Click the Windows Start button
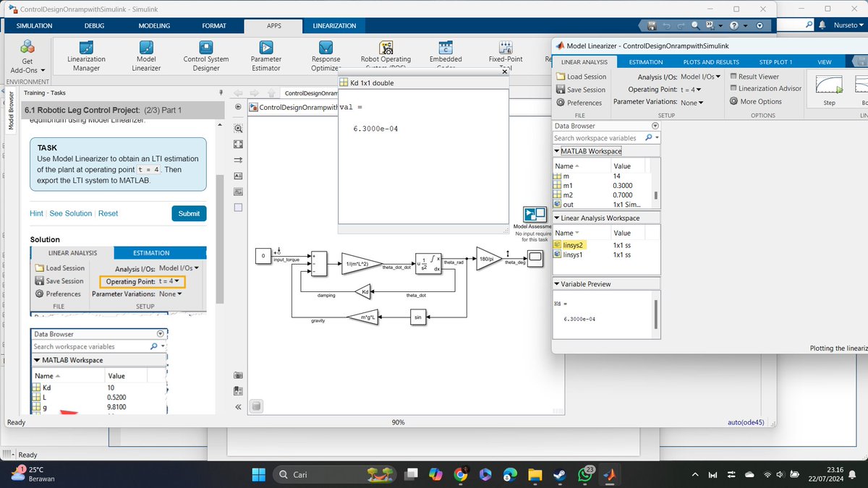 point(260,475)
